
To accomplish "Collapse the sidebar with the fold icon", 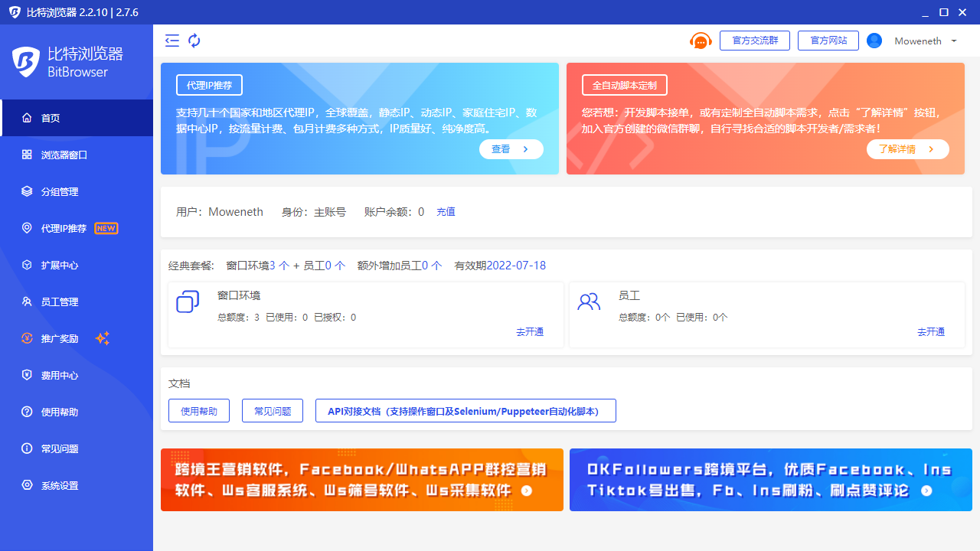I will pos(171,41).
